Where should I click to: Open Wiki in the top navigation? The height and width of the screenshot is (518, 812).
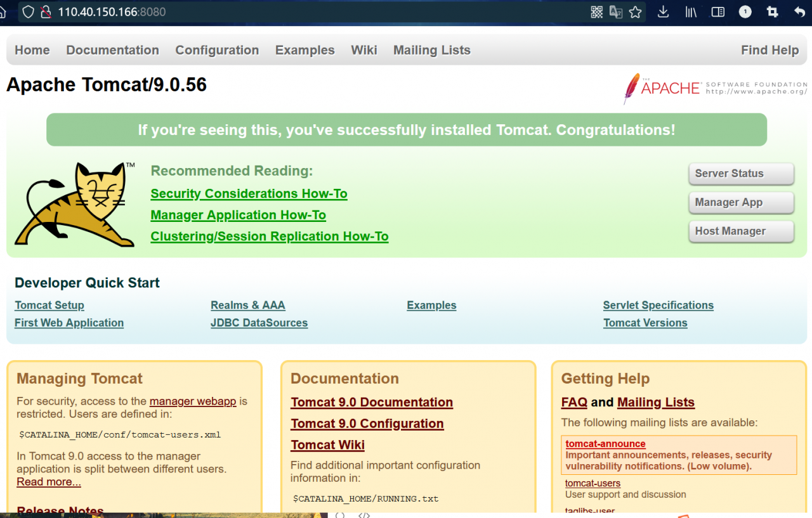pyautogui.click(x=364, y=50)
